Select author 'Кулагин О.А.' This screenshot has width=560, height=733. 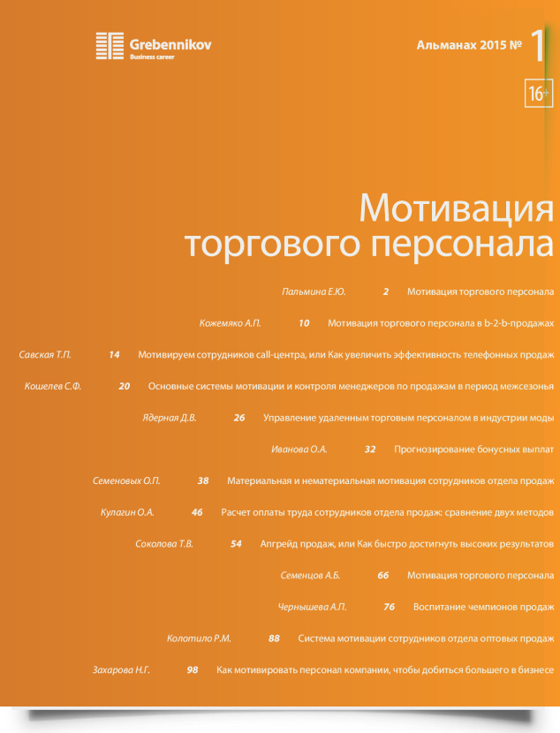(x=127, y=512)
